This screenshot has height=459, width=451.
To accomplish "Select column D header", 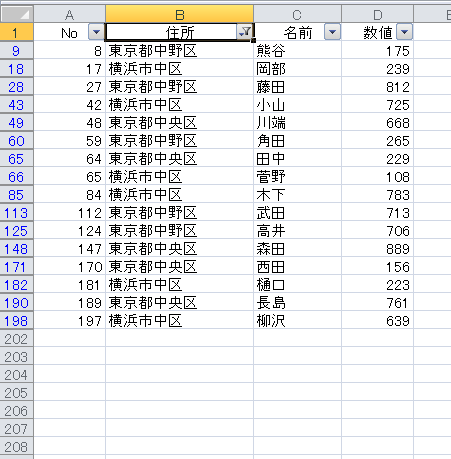I will click(377, 14).
